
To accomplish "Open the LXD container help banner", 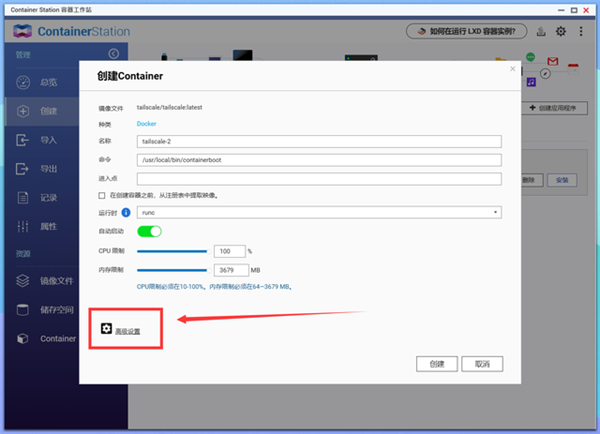I will pos(466,31).
